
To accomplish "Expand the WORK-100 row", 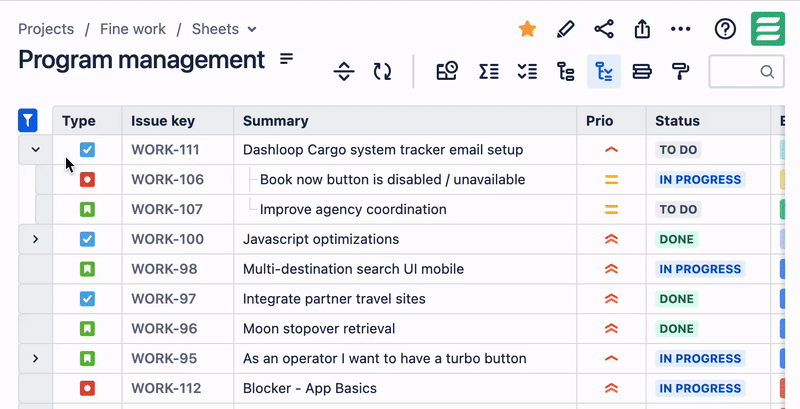I will pos(36,239).
